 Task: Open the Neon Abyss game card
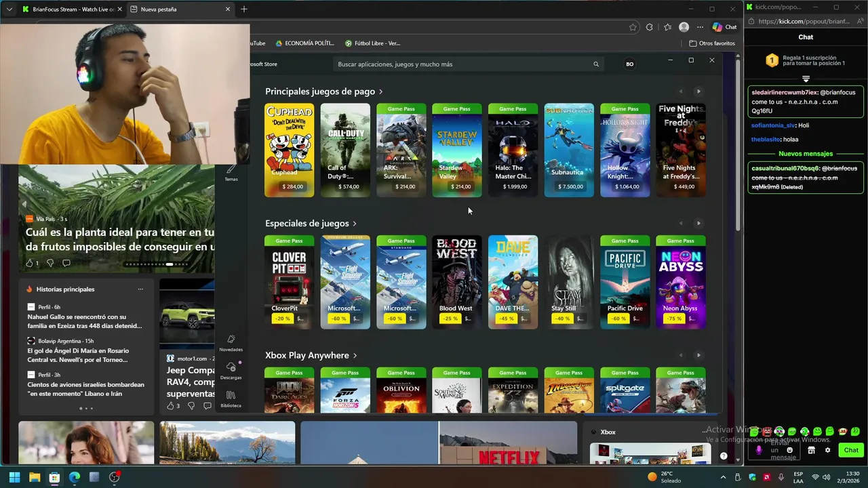(681, 282)
